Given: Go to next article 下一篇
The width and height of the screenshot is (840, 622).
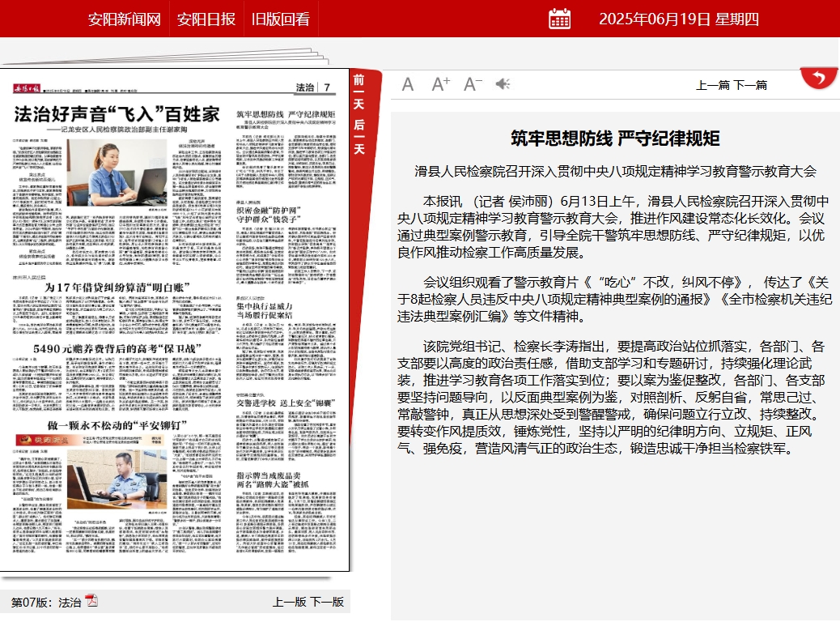Looking at the screenshot, I should point(750,85).
